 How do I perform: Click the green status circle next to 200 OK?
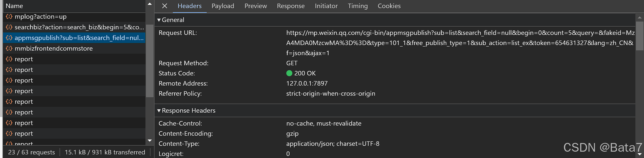pos(289,73)
